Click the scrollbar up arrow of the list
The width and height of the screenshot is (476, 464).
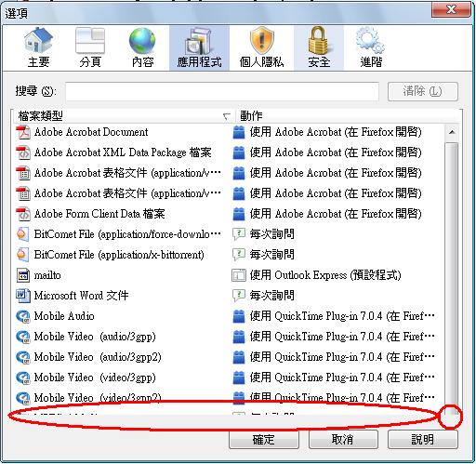[452, 132]
